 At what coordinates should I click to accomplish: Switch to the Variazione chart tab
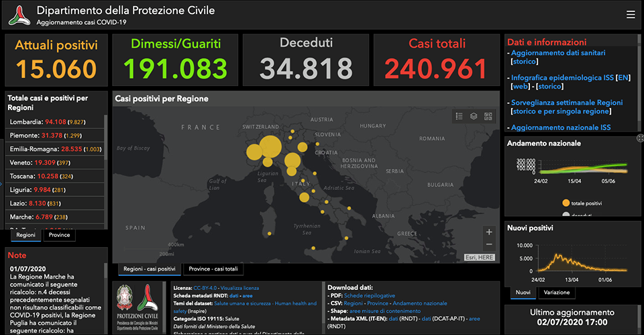tap(557, 293)
